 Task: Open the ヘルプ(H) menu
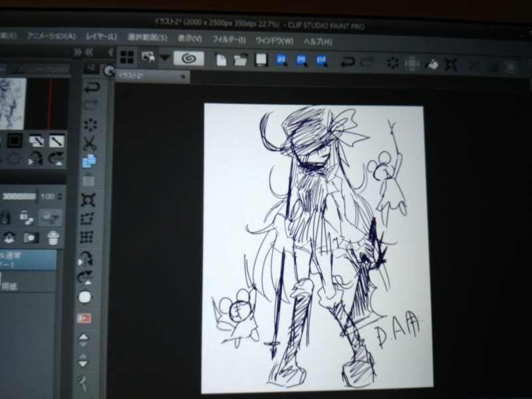pyautogui.click(x=318, y=42)
